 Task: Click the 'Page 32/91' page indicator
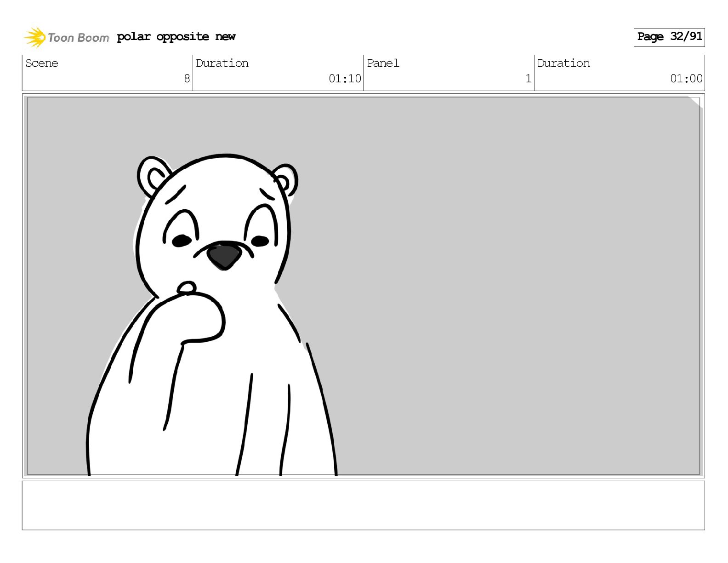[x=669, y=37]
